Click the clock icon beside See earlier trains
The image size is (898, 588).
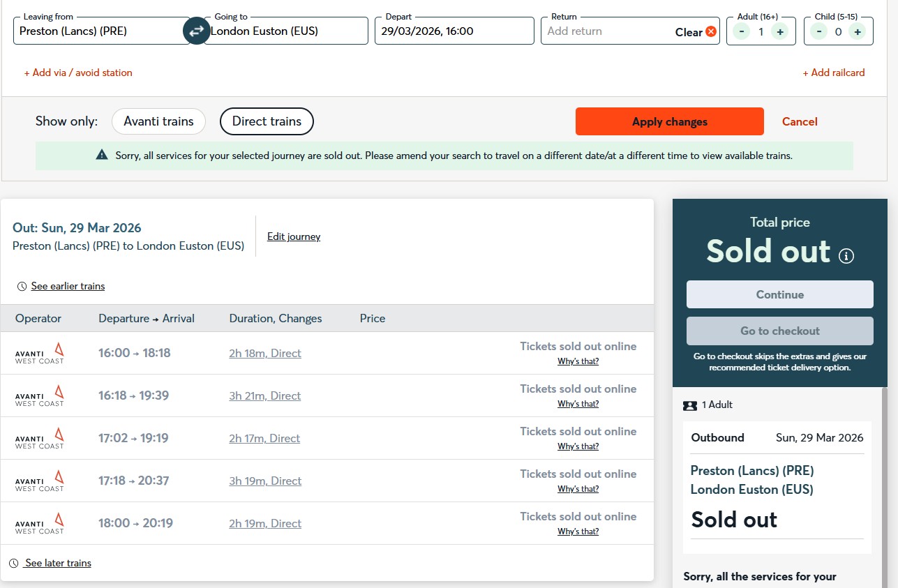click(x=22, y=287)
